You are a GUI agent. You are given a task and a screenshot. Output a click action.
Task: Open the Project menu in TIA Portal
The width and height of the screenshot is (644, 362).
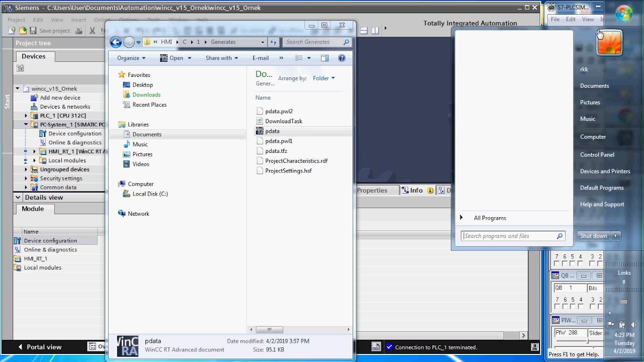[16, 20]
